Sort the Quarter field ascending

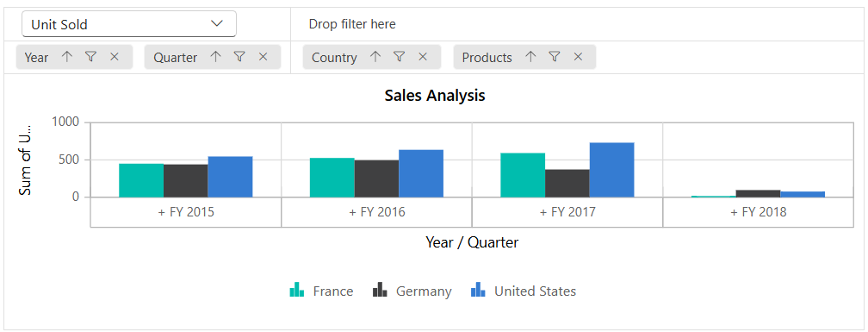tap(216, 57)
